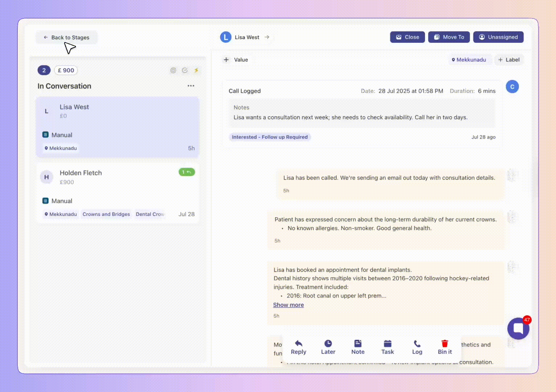Add a Label to the conversation

point(509,60)
